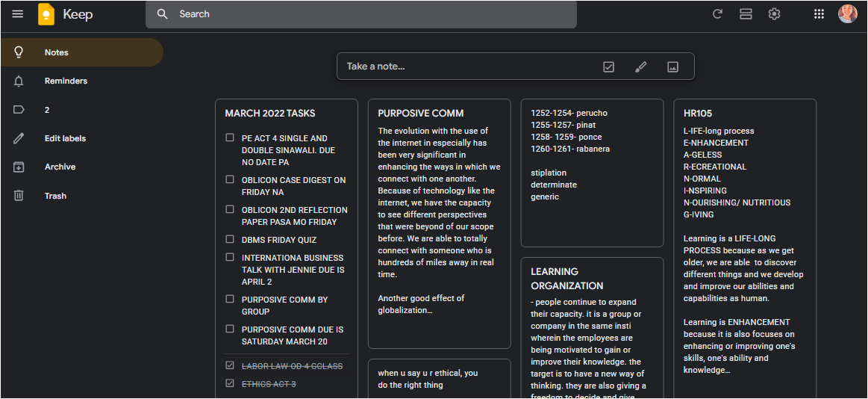Screen dimensions: 868x399
Task: Click the Search input field
Action: tap(361, 14)
